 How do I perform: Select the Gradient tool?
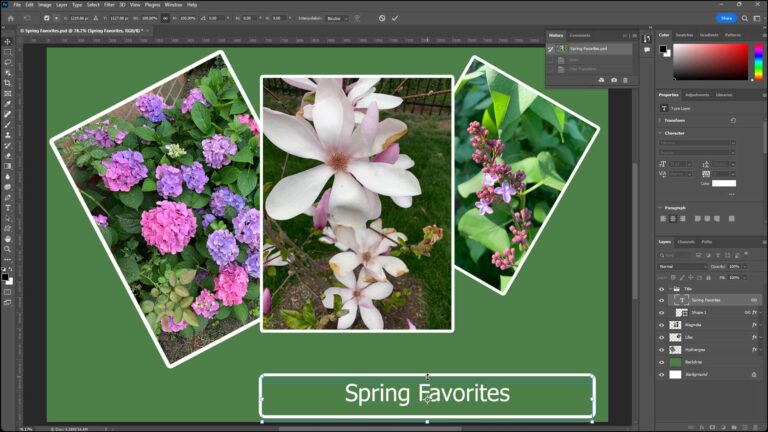pyautogui.click(x=7, y=166)
